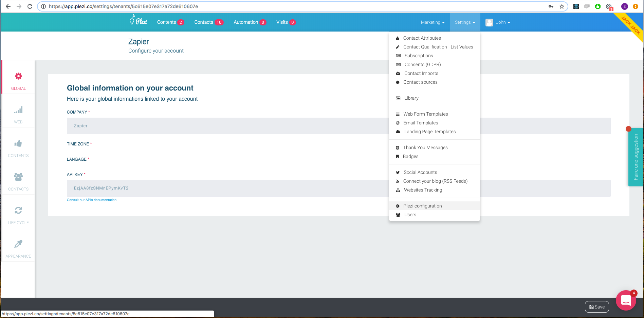Select Subscriptions menu item
This screenshot has width=644, height=318.
tap(435, 56)
